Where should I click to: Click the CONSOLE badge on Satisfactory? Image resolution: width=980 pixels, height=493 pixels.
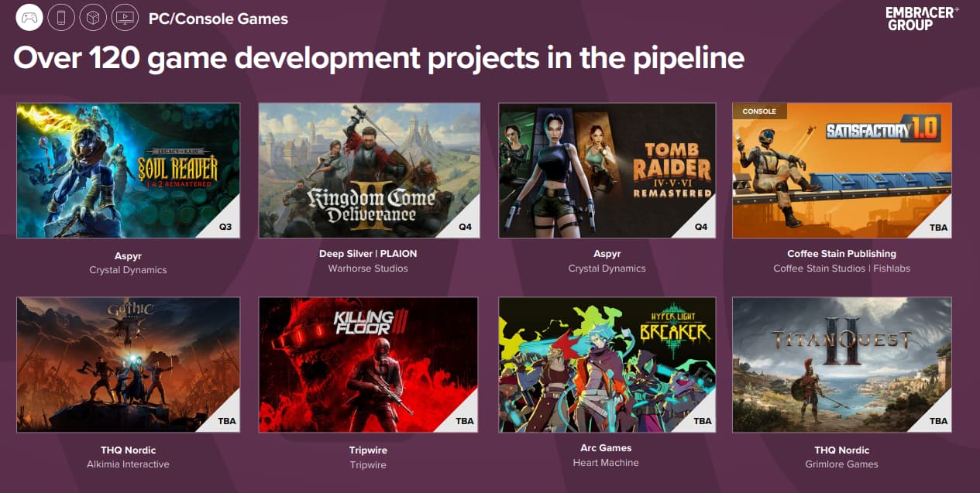click(x=759, y=111)
